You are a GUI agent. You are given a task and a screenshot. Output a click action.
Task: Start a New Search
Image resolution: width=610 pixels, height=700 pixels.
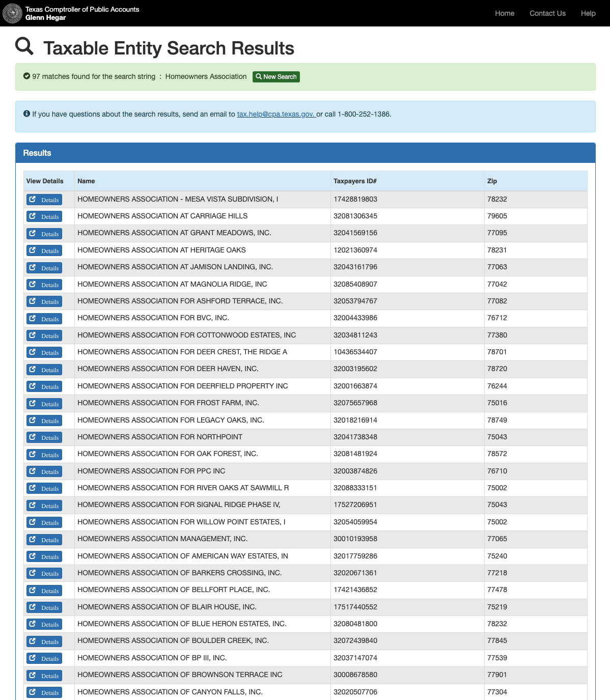(x=276, y=77)
